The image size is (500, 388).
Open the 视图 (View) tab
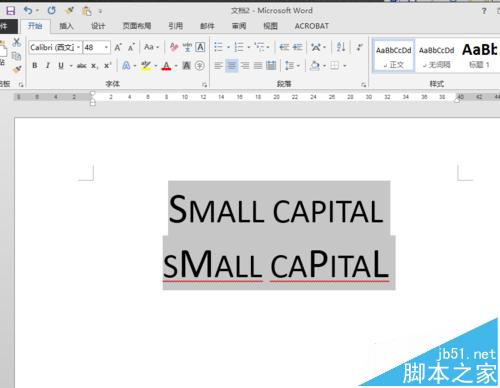270,26
